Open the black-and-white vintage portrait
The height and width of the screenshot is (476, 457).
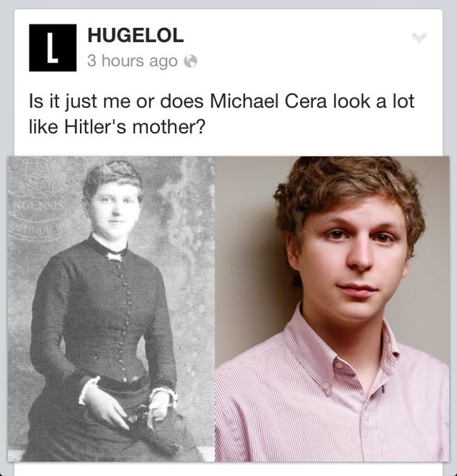[x=111, y=309]
